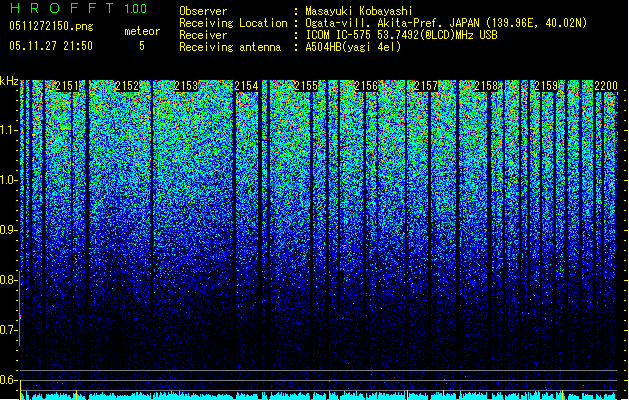Click the 0.7 frequency axis tick
Screen dimensions: 629x400
tap(9, 330)
